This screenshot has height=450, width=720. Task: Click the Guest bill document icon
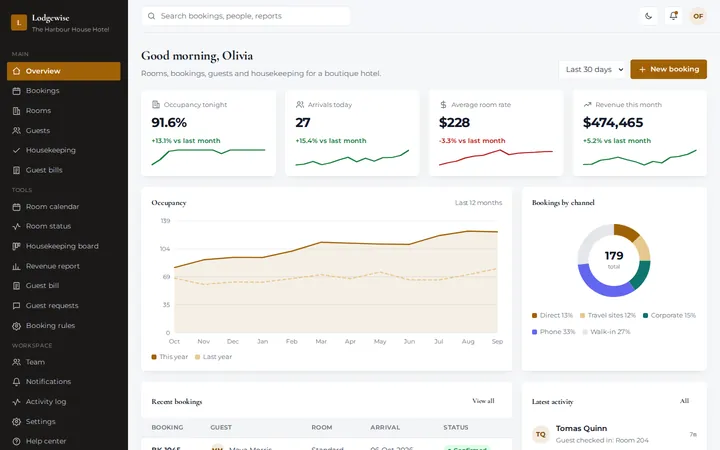pyautogui.click(x=17, y=286)
